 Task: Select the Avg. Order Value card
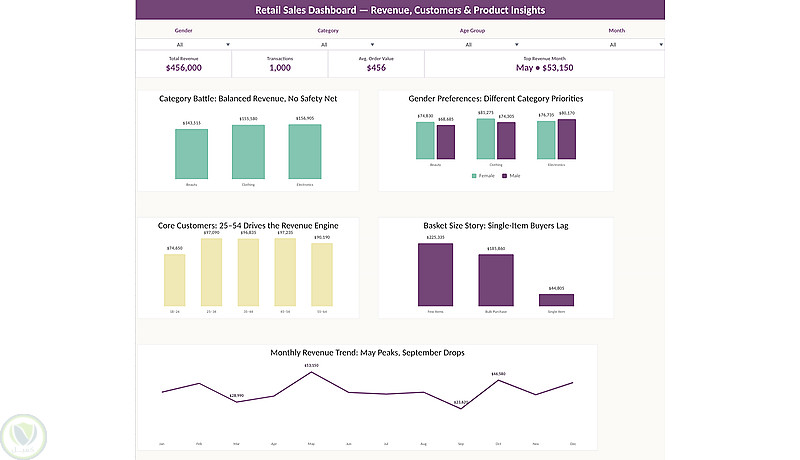(377, 64)
